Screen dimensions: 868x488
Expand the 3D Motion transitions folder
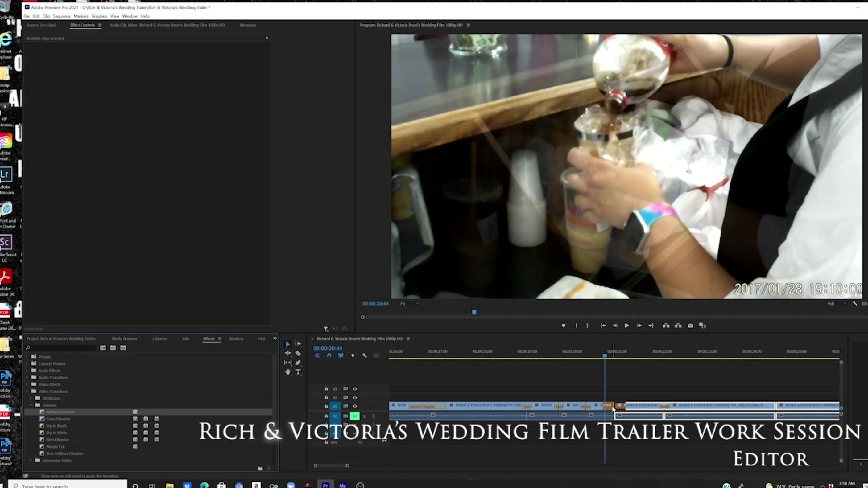click(x=31, y=398)
